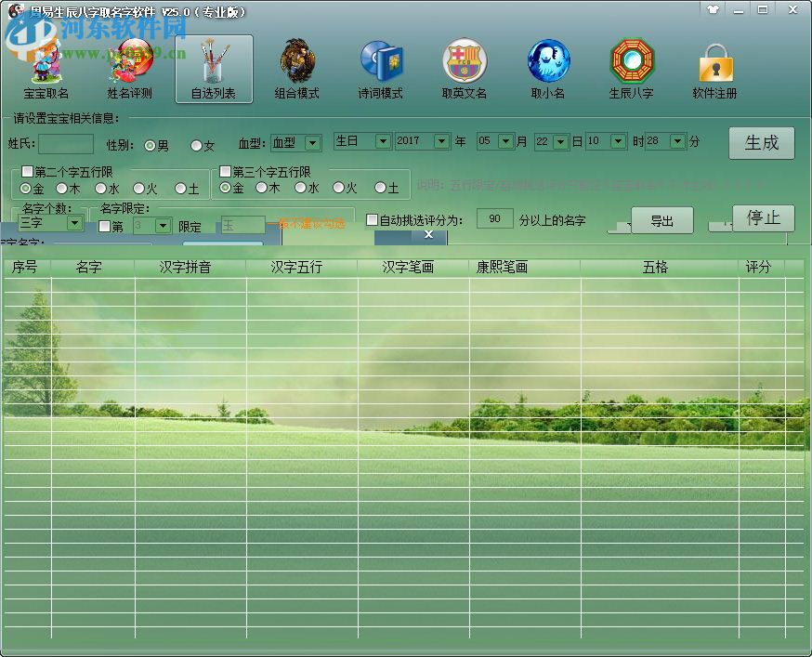The height and width of the screenshot is (657, 812).
Task: Open the 生辰八字 bagua icon
Action: [x=631, y=70]
